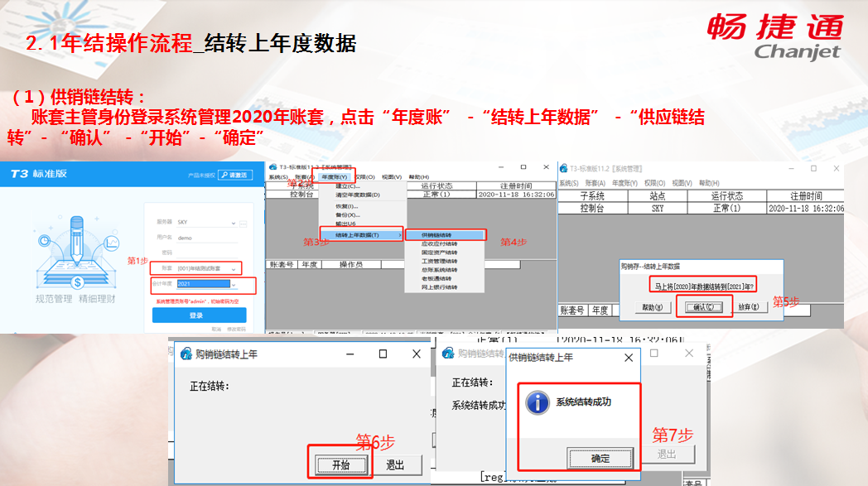This screenshot has height=486, width=868.
Task: Click the 修改密码 link in login window
Action: 236,330
